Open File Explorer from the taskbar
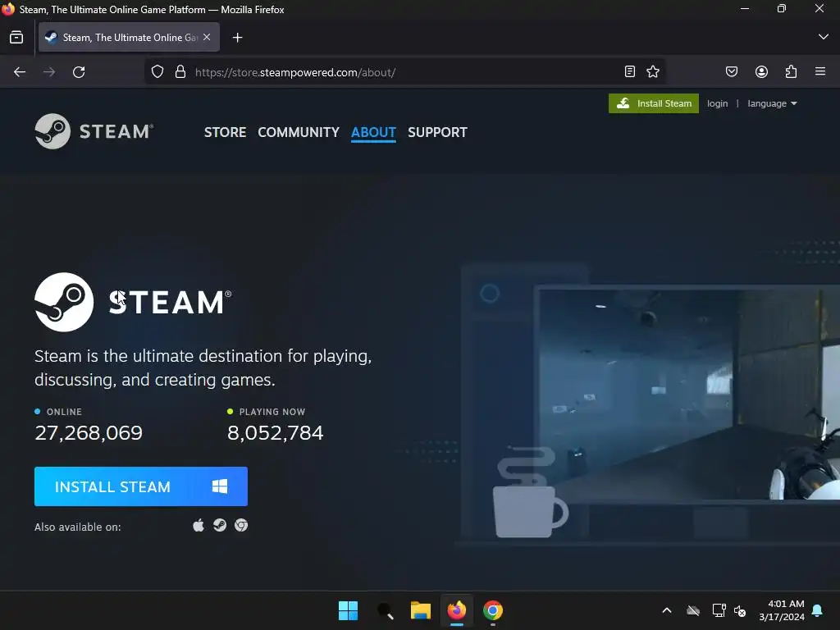The height and width of the screenshot is (630, 840). point(421,610)
